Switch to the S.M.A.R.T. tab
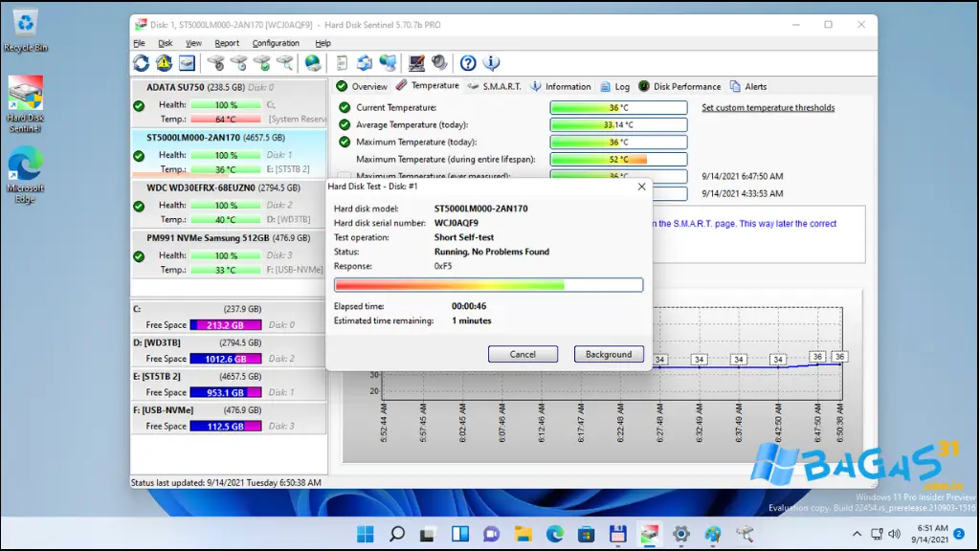The height and width of the screenshot is (551, 980). pos(501,85)
